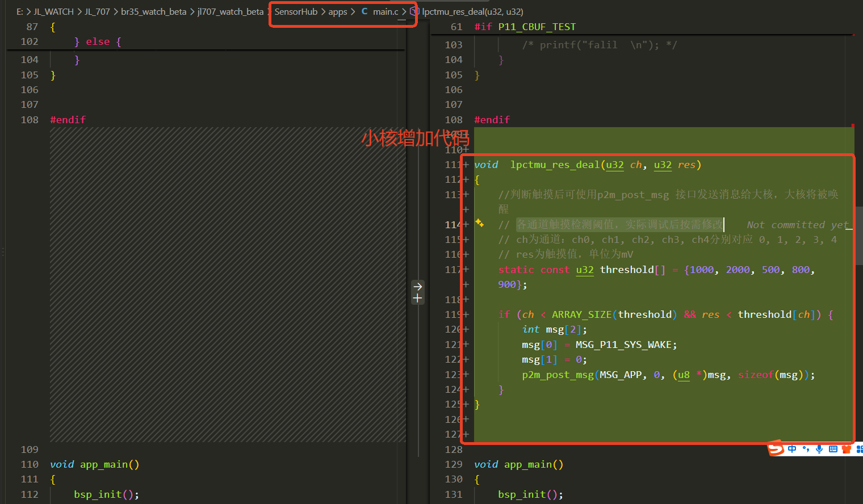
Task: Click the revert change arrow icon
Action: pyautogui.click(x=418, y=286)
